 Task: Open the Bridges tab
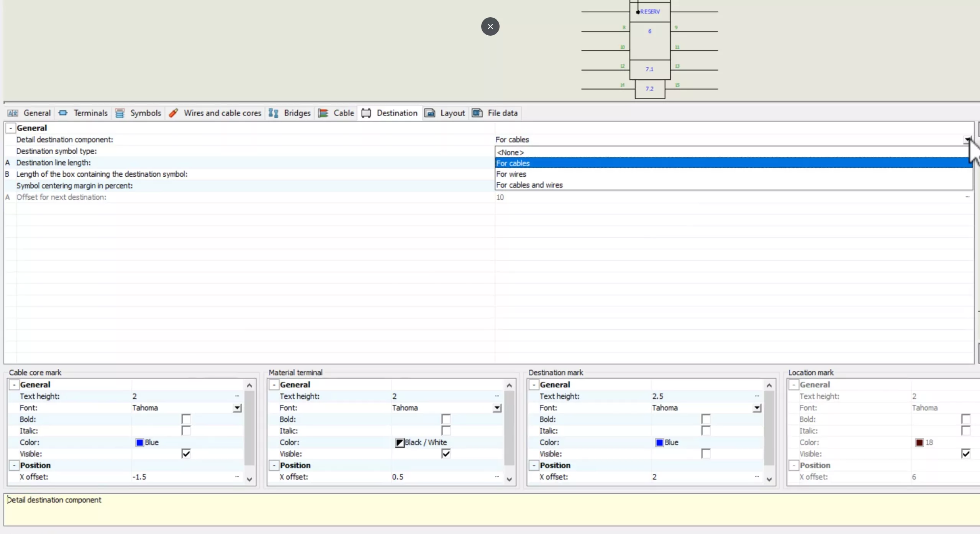[x=290, y=113]
